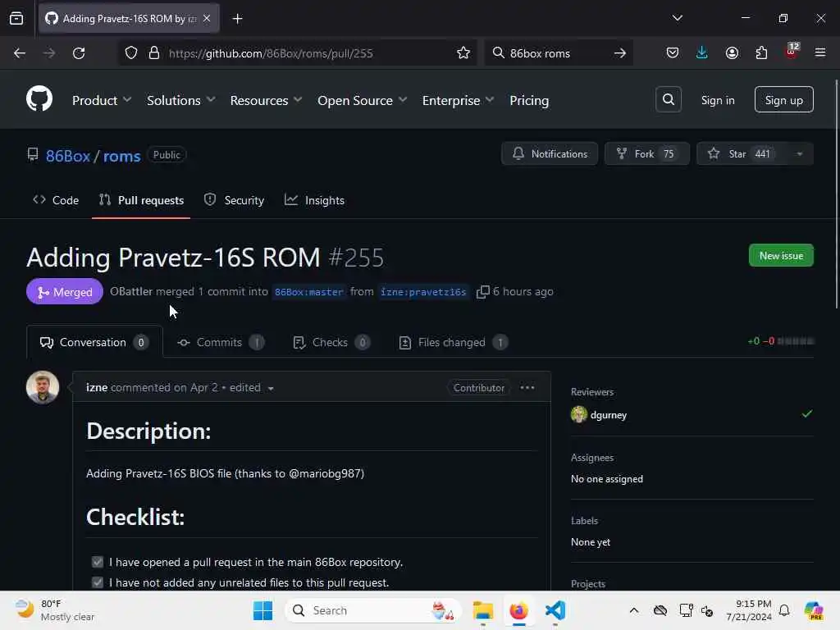Click the Sign up button
This screenshot has height=630, width=840.
click(x=783, y=99)
